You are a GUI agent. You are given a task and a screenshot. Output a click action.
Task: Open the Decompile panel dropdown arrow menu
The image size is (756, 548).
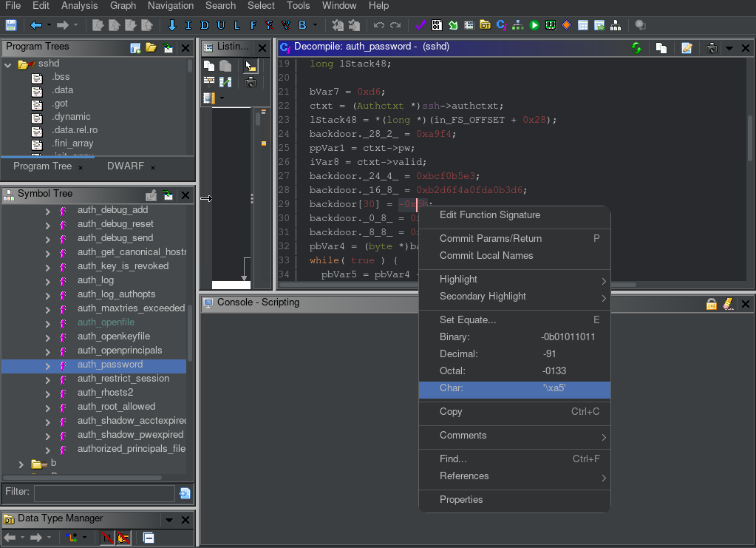point(729,48)
